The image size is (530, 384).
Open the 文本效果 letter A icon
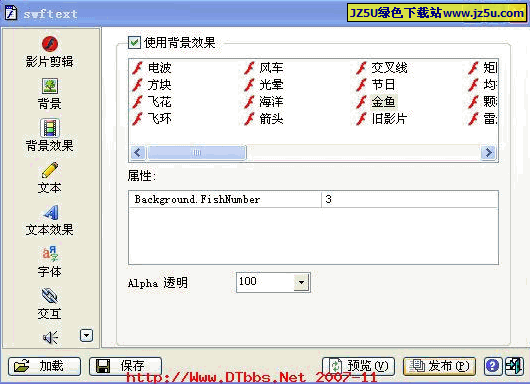click(x=51, y=212)
